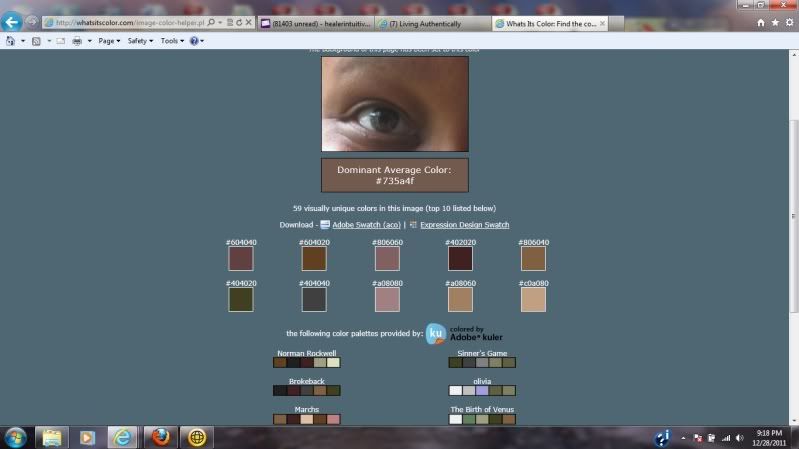Select the #806060 color swatch
Viewport: 799px width, 449px height.
[x=387, y=259]
